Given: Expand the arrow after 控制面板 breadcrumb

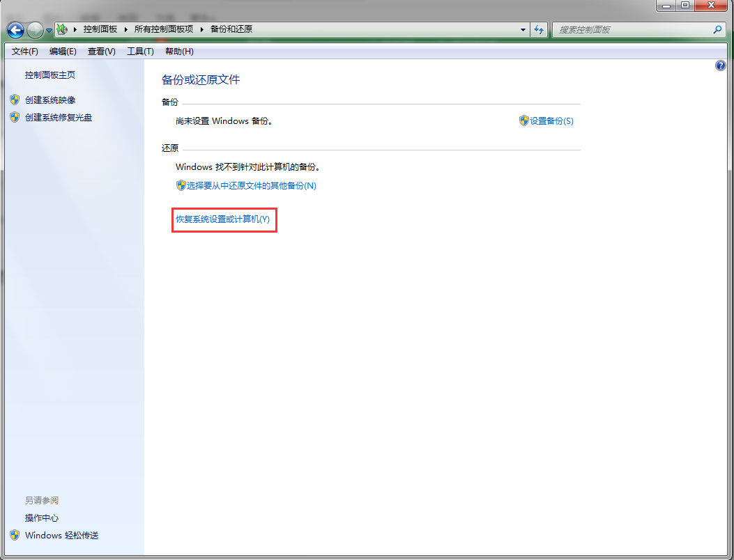Looking at the screenshot, I should pyautogui.click(x=125, y=29).
